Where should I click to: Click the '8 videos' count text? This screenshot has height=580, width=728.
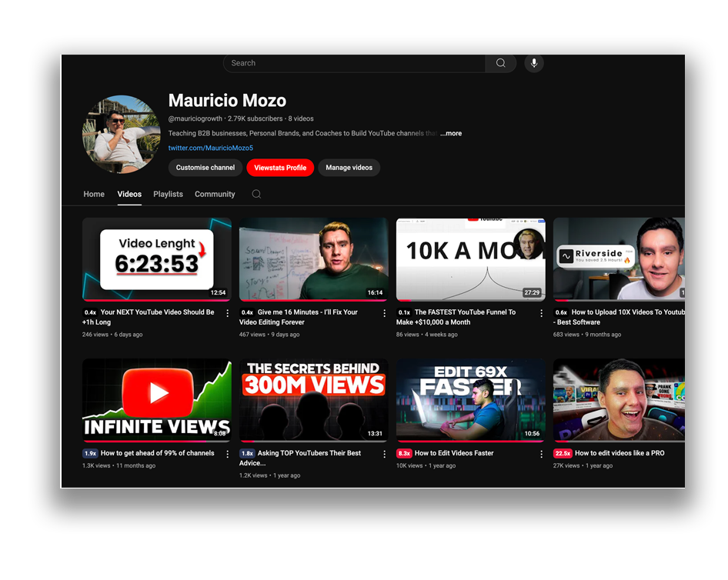[301, 118]
